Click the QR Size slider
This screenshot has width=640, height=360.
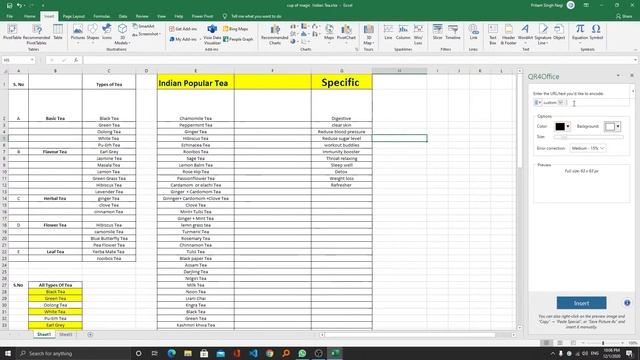point(588,137)
